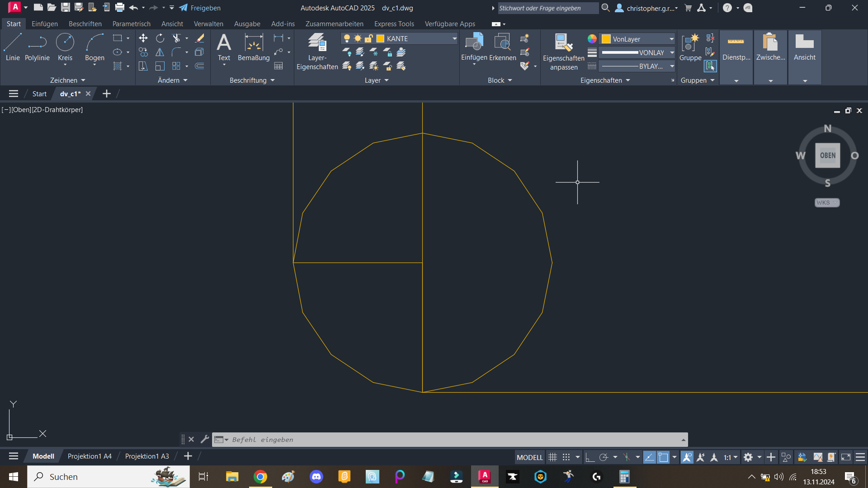The width and height of the screenshot is (868, 488).
Task: Click the object color wheel icon
Action: point(592,39)
